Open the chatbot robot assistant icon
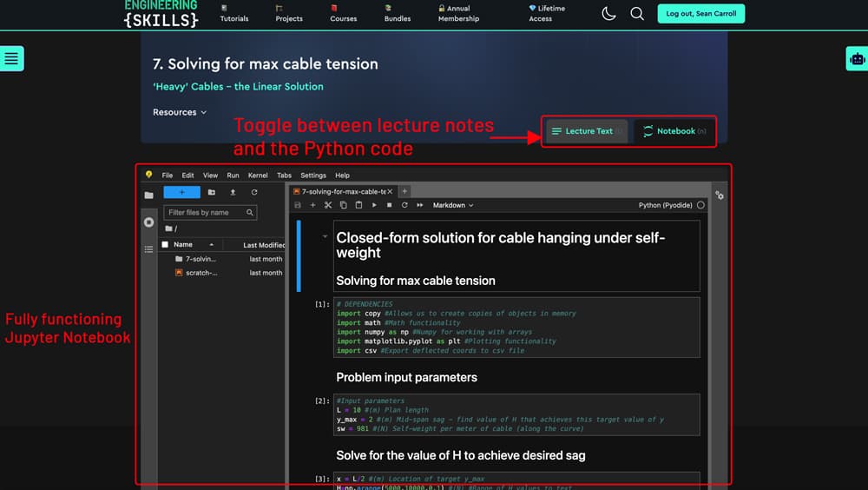868x490 pixels. 857,59
